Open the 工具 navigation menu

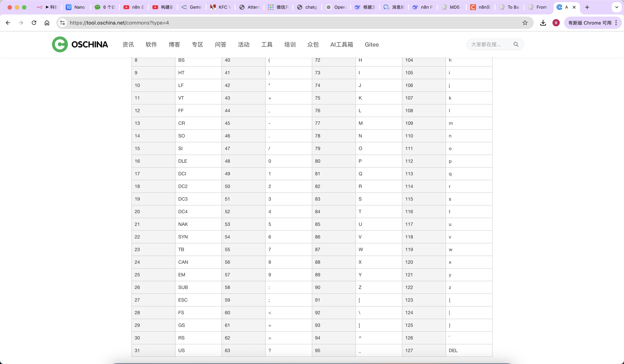pyautogui.click(x=267, y=45)
